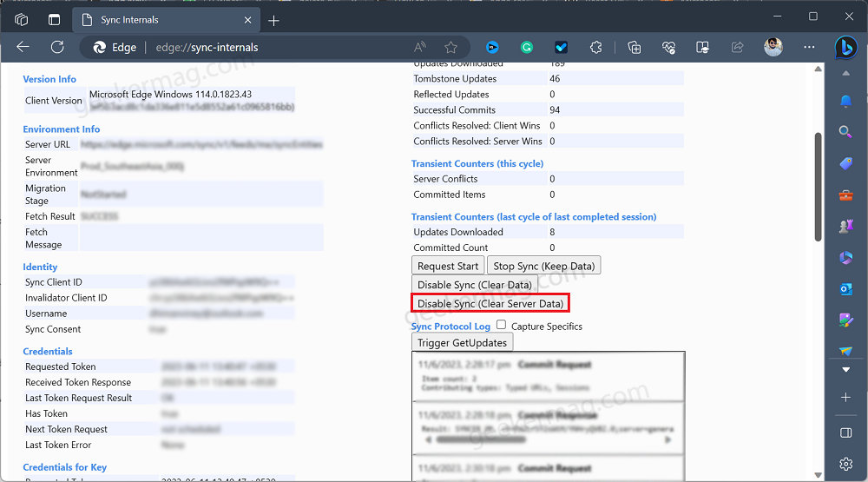Open the notifications bell in the sidebar

pos(845,101)
